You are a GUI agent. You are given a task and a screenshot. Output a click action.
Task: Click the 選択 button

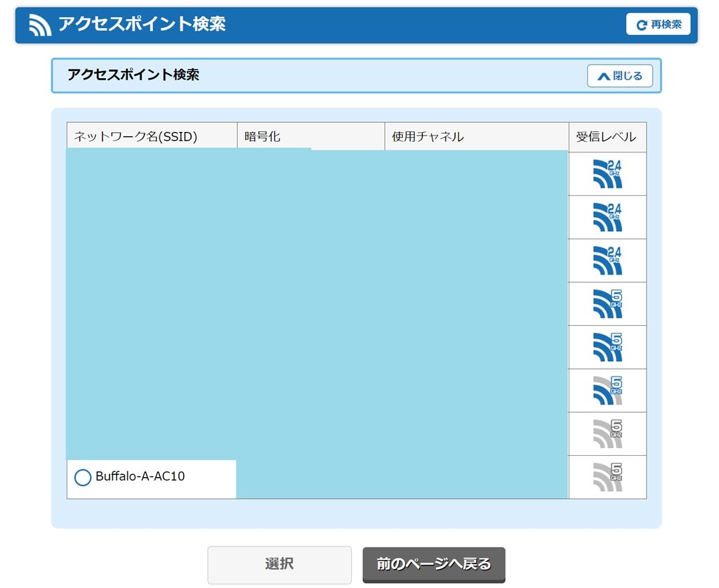[x=279, y=564]
